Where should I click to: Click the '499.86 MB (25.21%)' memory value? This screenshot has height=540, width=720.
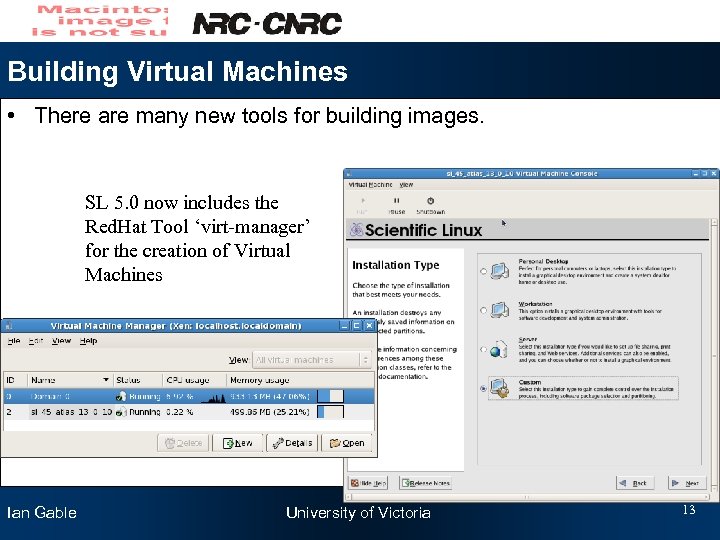tap(270, 412)
